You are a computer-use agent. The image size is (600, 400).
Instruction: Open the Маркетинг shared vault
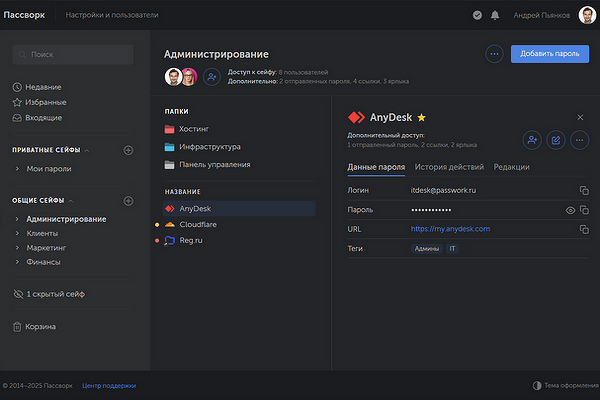[x=46, y=248]
